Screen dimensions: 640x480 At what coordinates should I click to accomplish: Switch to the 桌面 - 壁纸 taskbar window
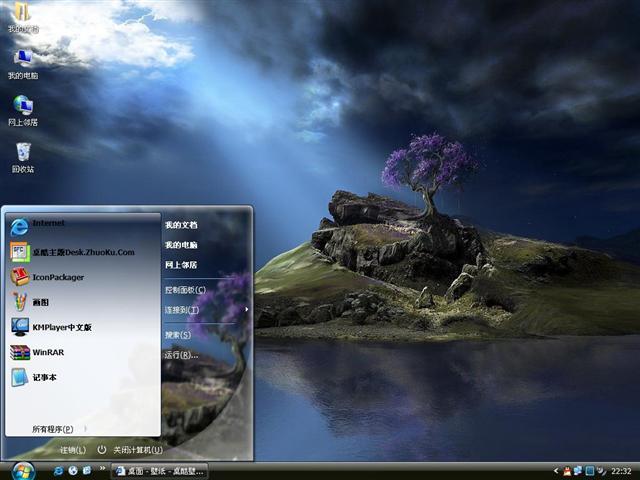click(160, 471)
